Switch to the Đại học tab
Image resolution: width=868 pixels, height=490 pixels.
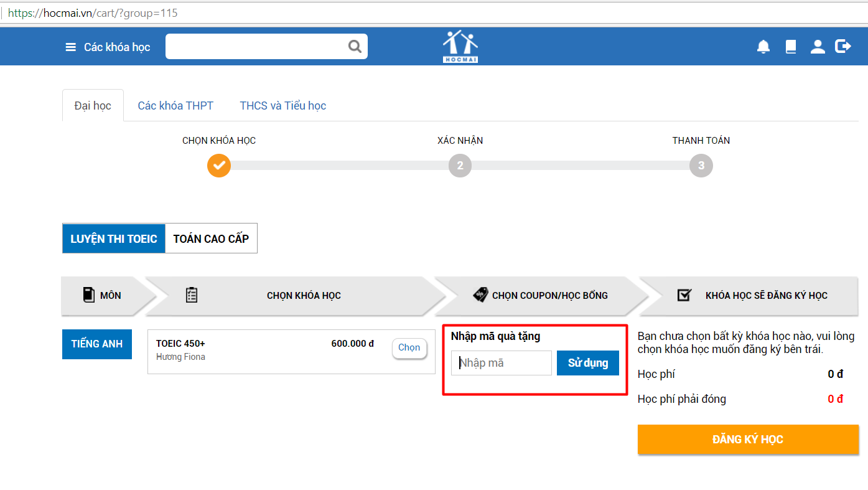coord(93,105)
